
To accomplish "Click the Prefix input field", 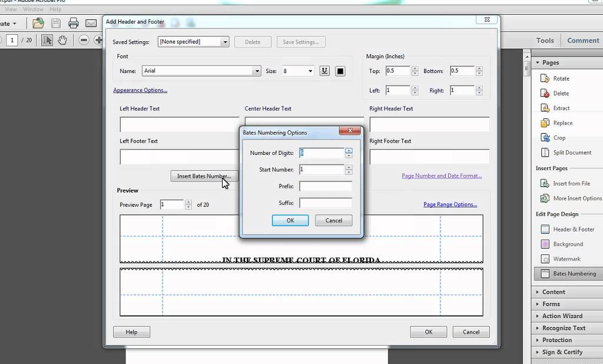I will click(x=326, y=186).
